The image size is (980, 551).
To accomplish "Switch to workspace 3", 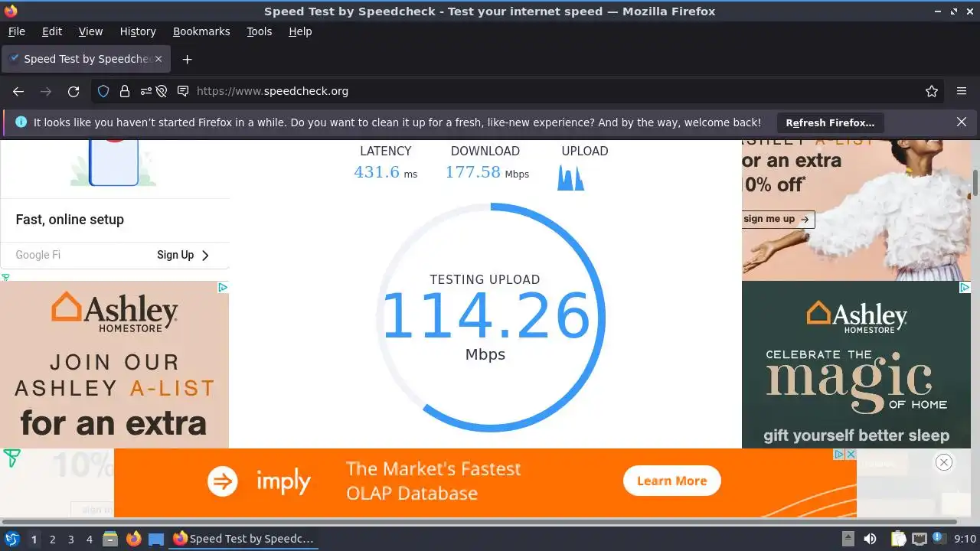I will click(70, 540).
